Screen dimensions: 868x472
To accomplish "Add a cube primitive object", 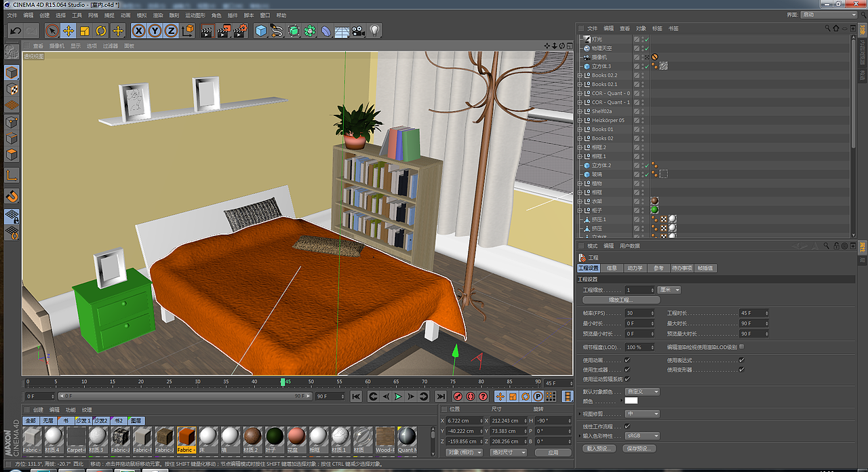I will coord(261,31).
